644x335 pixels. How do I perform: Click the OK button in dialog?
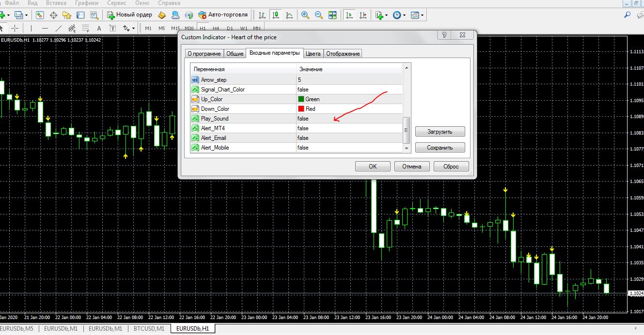373,166
